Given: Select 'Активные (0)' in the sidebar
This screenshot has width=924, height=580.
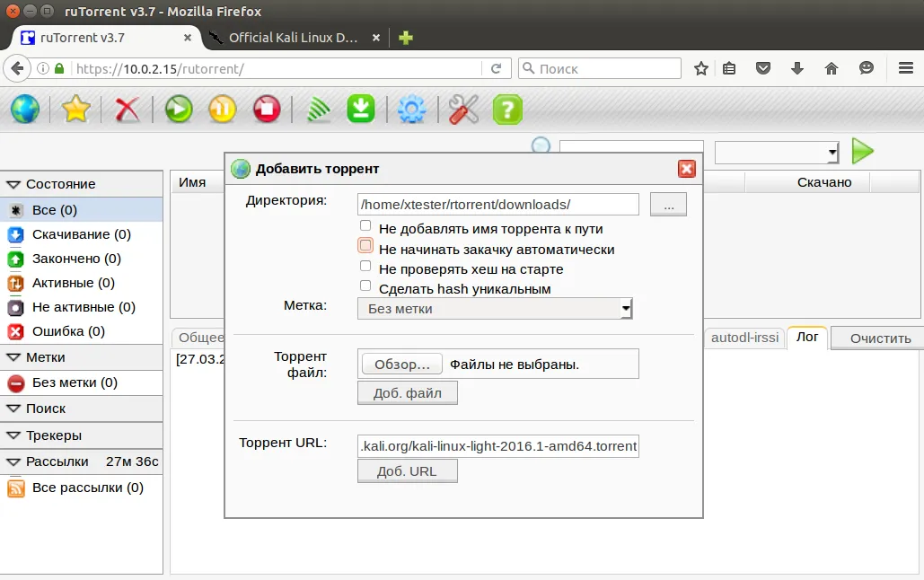Looking at the screenshot, I should (82, 283).
